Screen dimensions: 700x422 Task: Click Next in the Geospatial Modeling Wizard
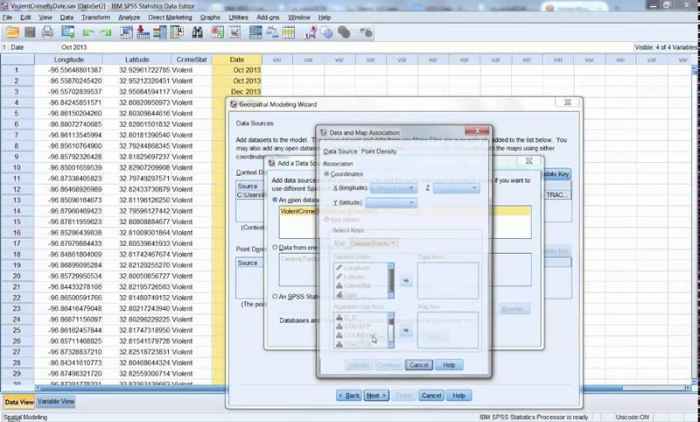pos(376,395)
